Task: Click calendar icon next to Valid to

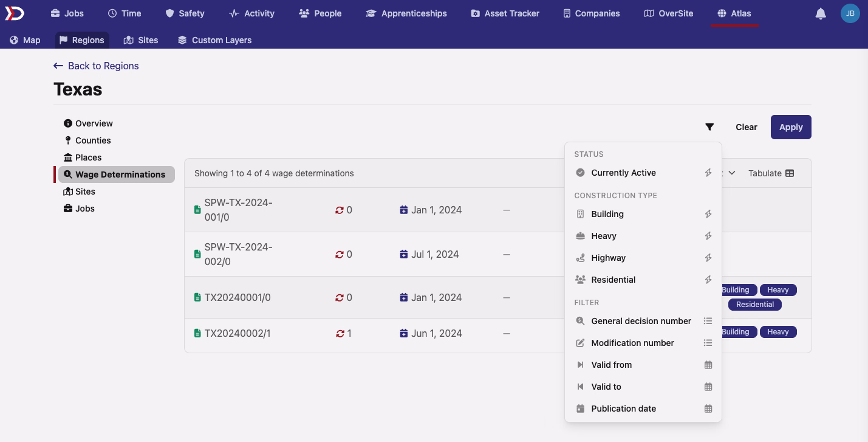Action: pyautogui.click(x=708, y=387)
